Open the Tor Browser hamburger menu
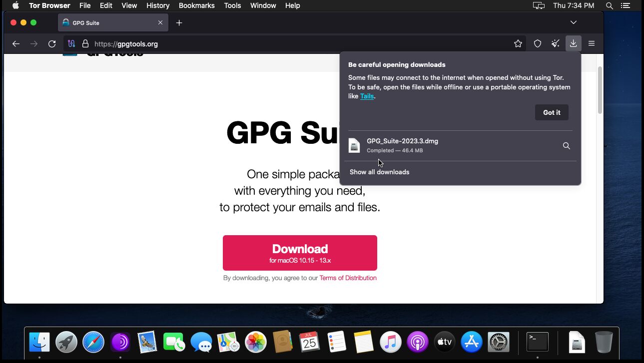Viewport: 644px width, 363px height. pos(592,44)
